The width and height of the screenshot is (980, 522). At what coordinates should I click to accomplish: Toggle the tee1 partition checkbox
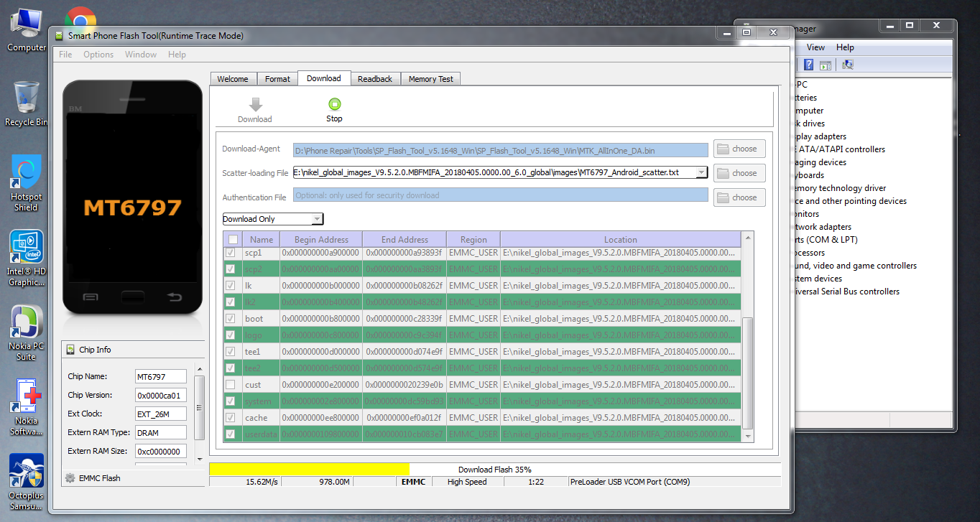(231, 351)
